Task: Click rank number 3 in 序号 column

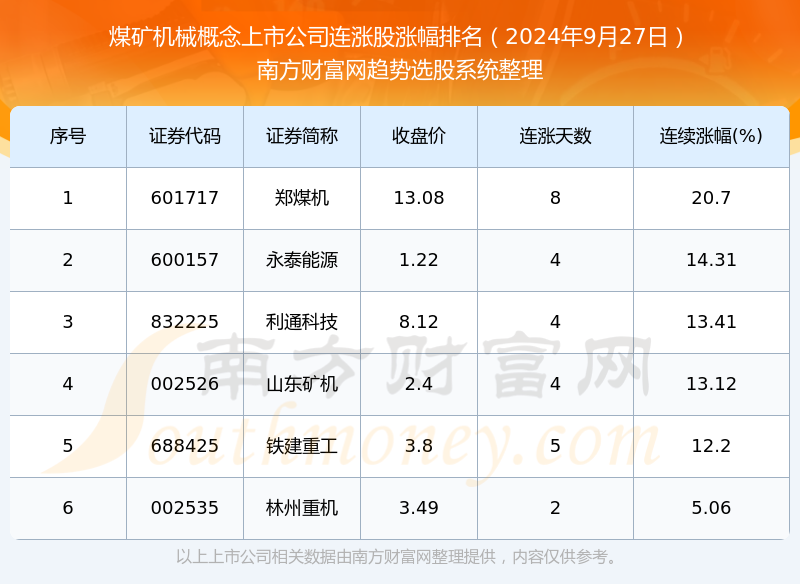Action: click(68, 322)
